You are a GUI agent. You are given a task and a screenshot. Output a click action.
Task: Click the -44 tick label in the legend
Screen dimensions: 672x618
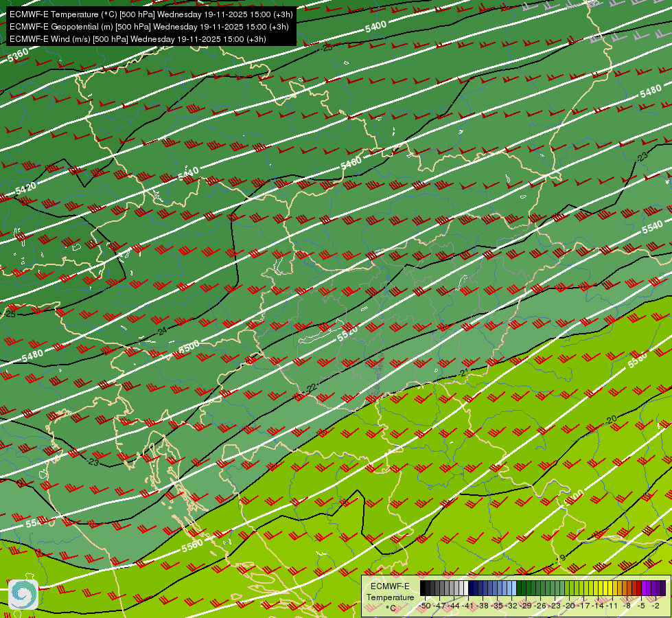coord(454,606)
